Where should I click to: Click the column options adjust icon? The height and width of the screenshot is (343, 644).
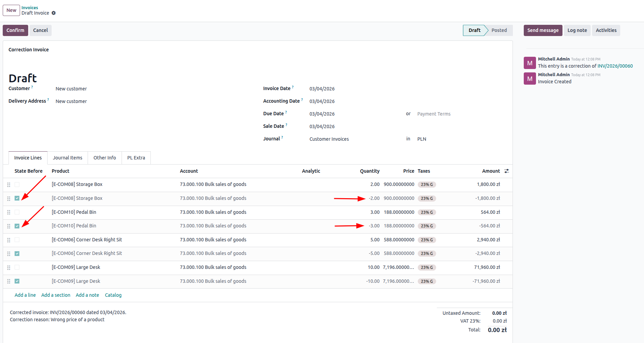506,171
